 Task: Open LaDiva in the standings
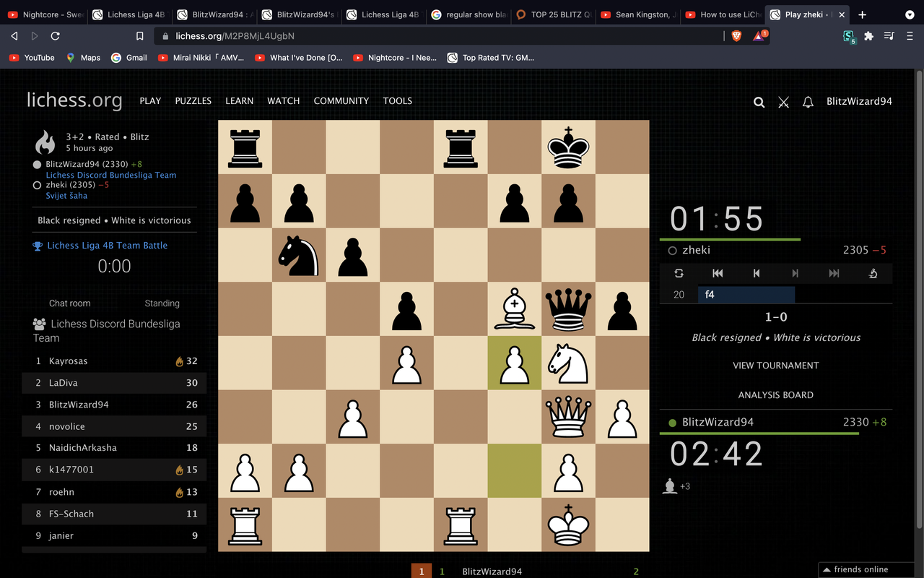tap(64, 383)
